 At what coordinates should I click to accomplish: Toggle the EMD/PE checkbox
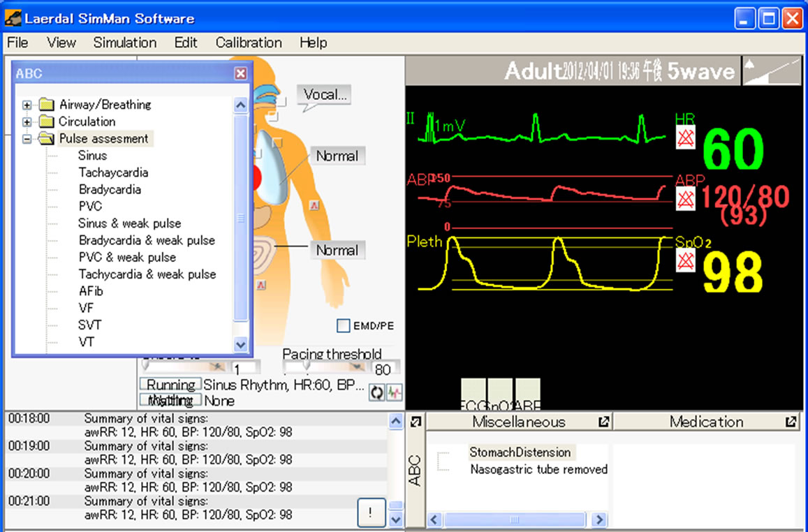click(343, 325)
